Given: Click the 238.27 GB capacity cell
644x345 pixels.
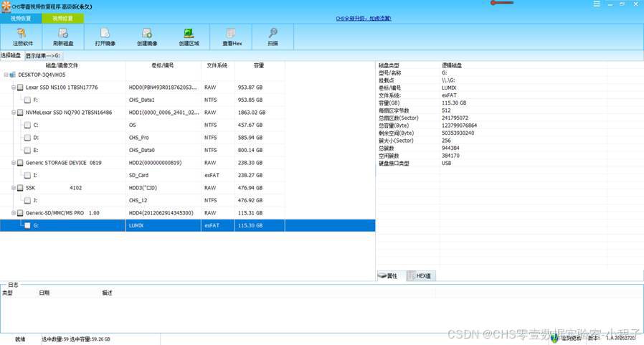Looking at the screenshot, I should 250,176.
